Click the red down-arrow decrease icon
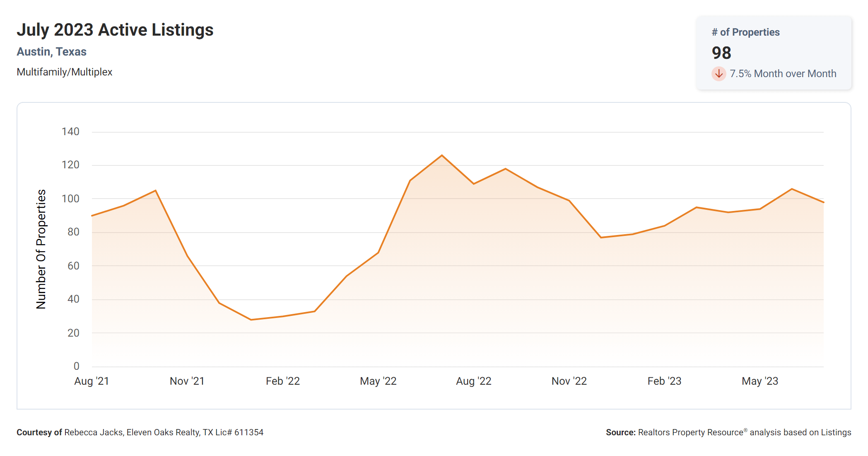 pos(719,74)
